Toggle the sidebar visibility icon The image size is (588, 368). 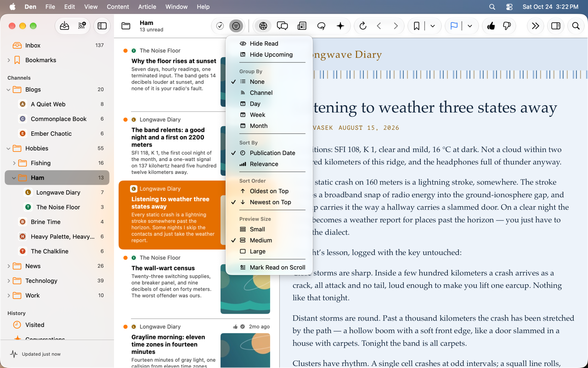pos(102,26)
